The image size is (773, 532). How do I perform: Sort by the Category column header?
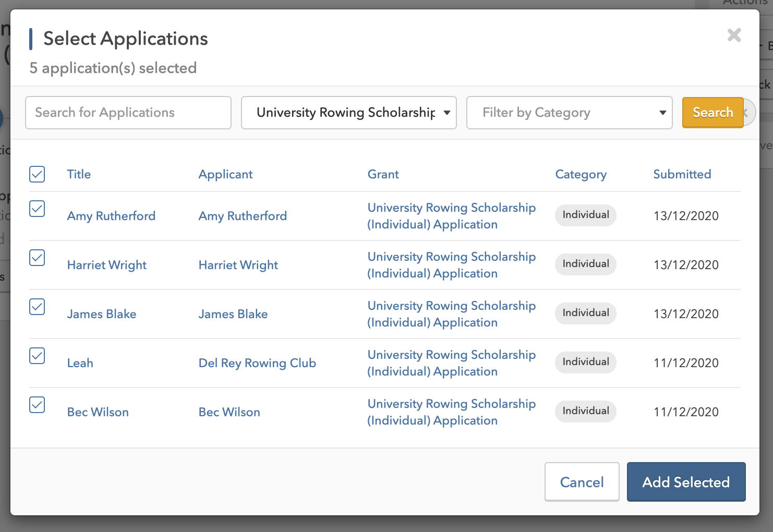[x=581, y=174]
